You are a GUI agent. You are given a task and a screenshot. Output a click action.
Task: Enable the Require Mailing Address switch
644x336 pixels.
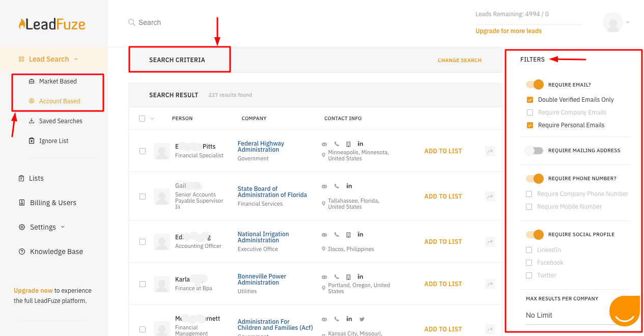[x=534, y=151]
